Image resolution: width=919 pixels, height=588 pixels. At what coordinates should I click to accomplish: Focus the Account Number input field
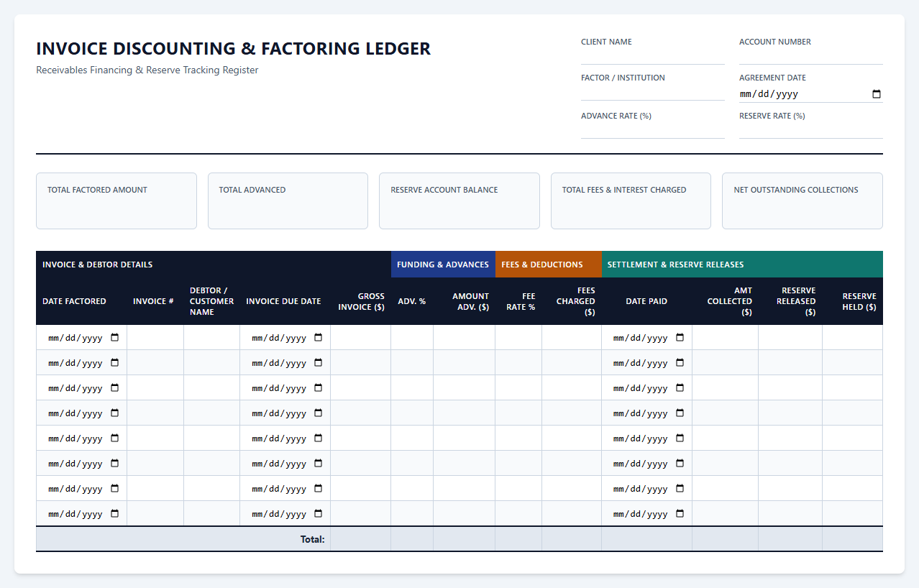(x=811, y=57)
